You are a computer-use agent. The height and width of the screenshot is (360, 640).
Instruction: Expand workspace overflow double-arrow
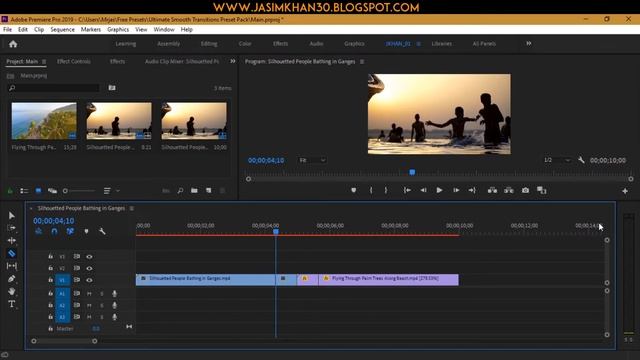pos(529,43)
